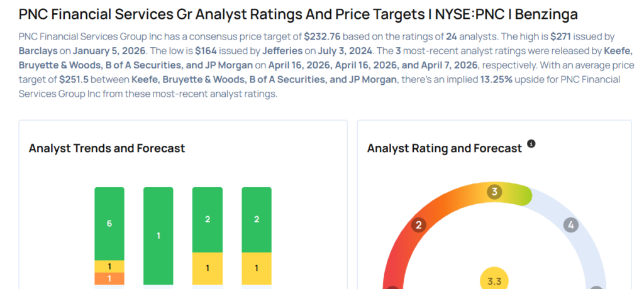
Task: Click the info icon beside Analyst Rating and Forecast
Action: click(531, 144)
